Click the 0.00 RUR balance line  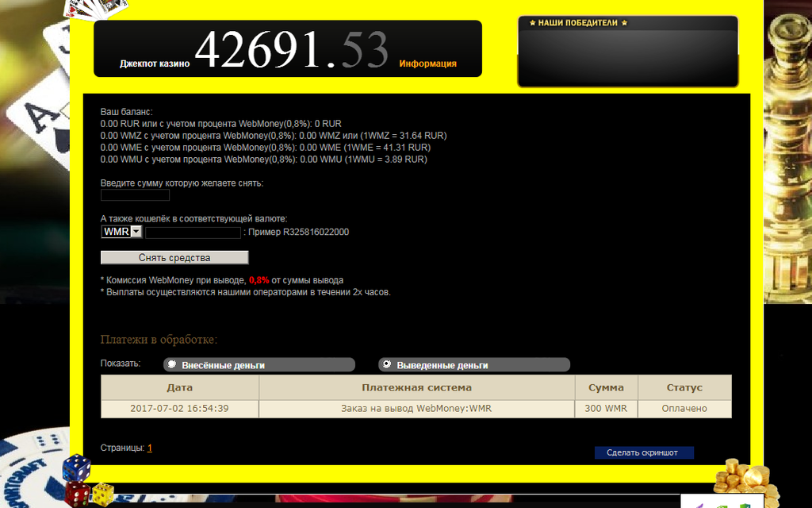pos(221,124)
